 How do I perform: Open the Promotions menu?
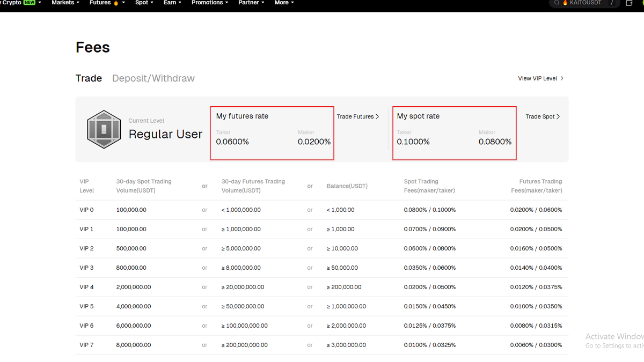[x=209, y=3]
